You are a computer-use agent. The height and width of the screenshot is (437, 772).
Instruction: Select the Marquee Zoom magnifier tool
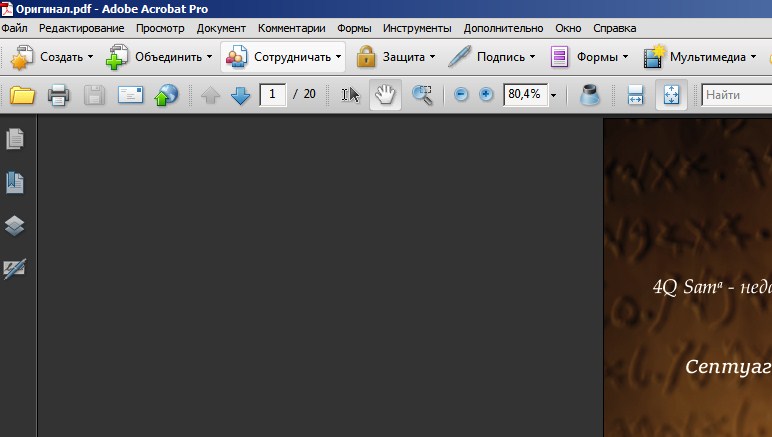tap(422, 95)
